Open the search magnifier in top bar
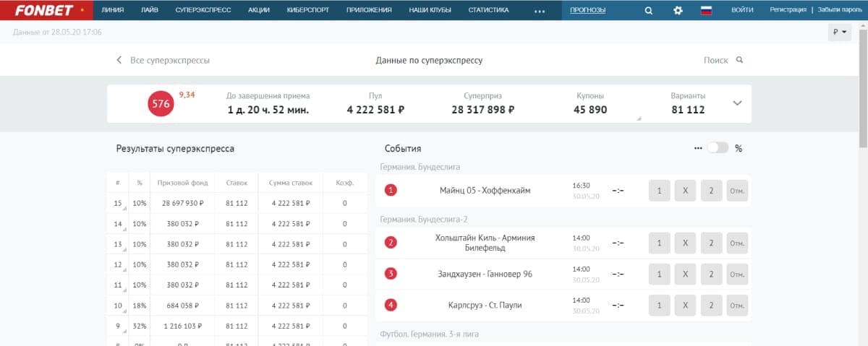 (x=648, y=10)
